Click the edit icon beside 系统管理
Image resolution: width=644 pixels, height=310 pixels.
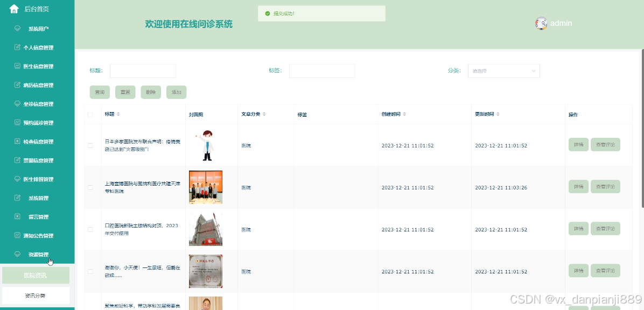click(x=17, y=198)
